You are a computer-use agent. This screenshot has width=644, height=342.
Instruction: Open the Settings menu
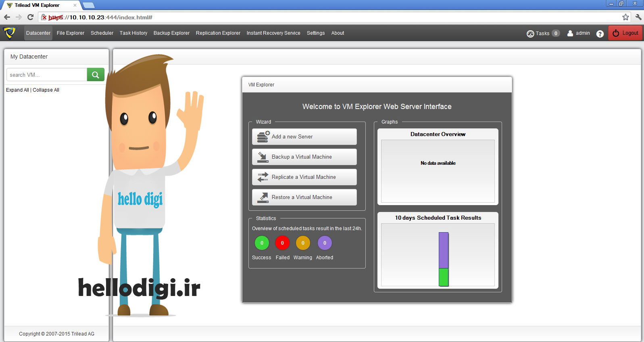point(316,33)
